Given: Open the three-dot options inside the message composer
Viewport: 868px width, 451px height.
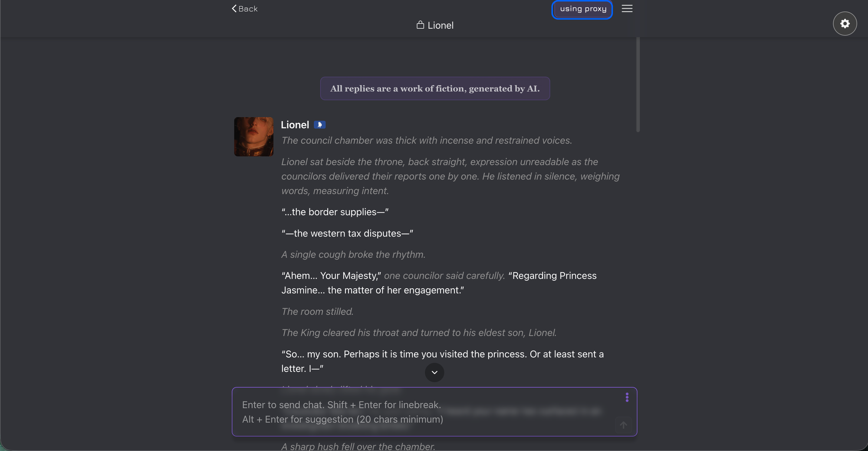Looking at the screenshot, I should point(627,397).
